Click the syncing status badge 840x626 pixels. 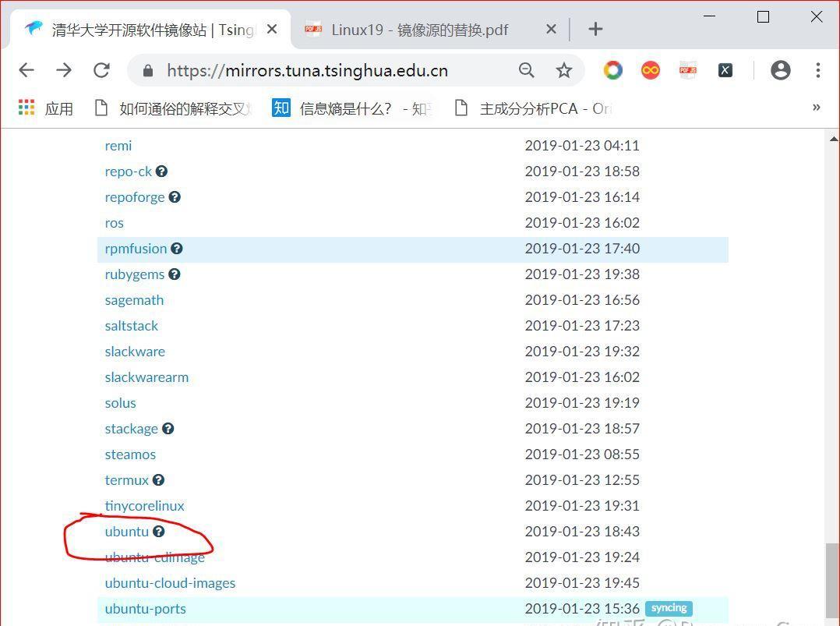point(669,608)
